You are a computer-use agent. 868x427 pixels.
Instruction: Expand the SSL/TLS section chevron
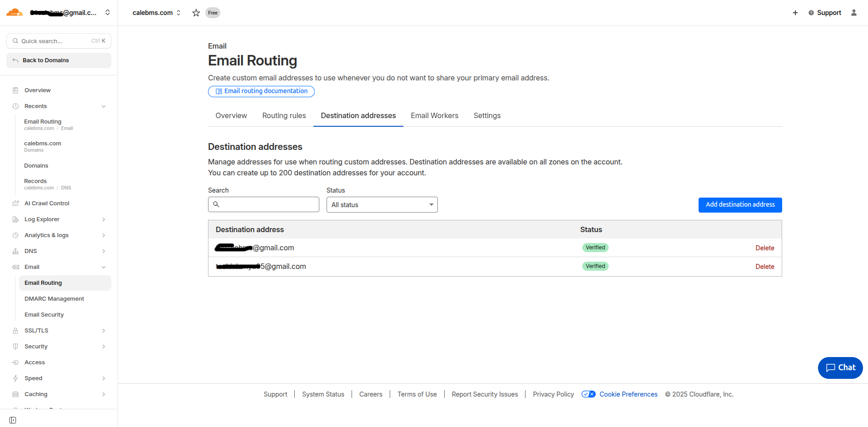pyautogui.click(x=104, y=331)
